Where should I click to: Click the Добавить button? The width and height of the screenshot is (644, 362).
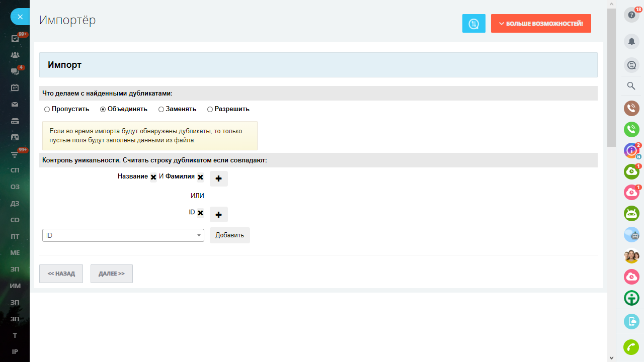(x=230, y=235)
